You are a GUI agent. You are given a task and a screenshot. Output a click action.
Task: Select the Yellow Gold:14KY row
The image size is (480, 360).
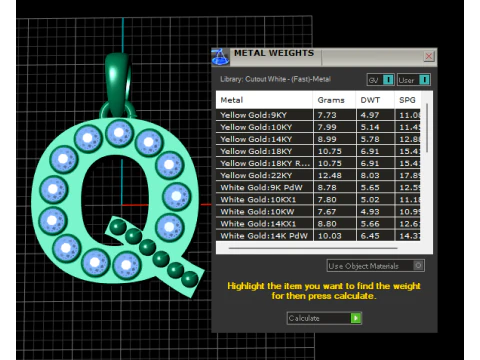318,139
